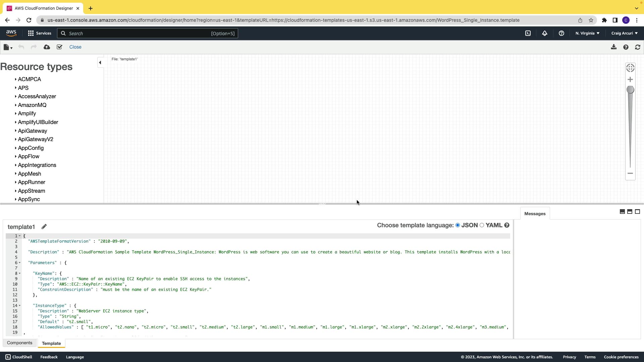The width and height of the screenshot is (644, 362).
Task: Click the Close link in toolbar
Action: point(75,47)
